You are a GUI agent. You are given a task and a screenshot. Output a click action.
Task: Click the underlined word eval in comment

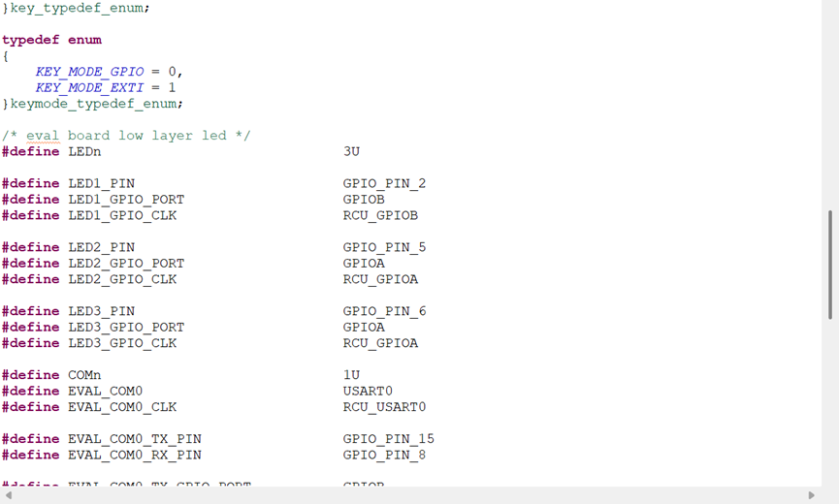coord(42,136)
